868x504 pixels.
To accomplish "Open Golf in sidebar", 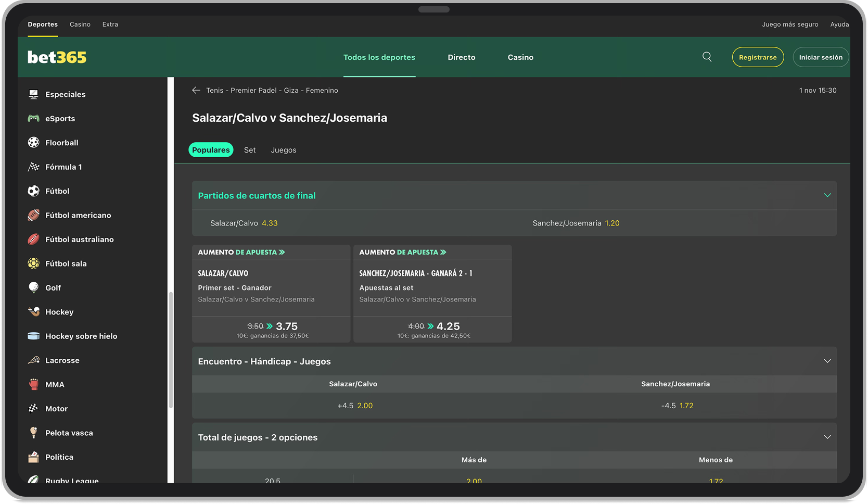I will [x=53, y=288].
